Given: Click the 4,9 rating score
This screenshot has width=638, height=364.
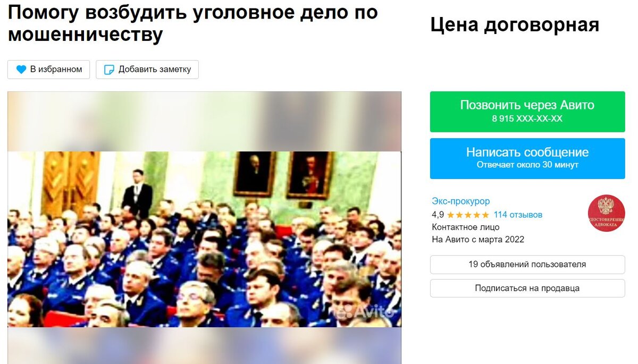Looking at the screenshot, I should (x=438, y=215).
